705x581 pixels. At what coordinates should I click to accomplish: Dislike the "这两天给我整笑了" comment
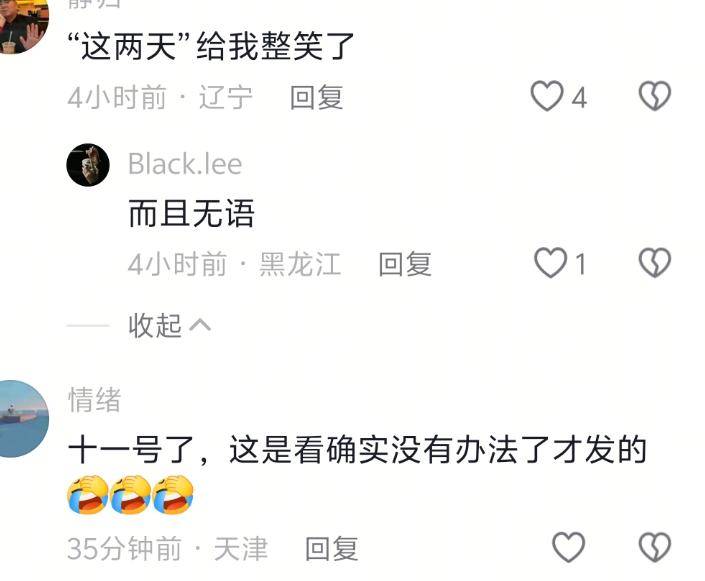[655, 96]
